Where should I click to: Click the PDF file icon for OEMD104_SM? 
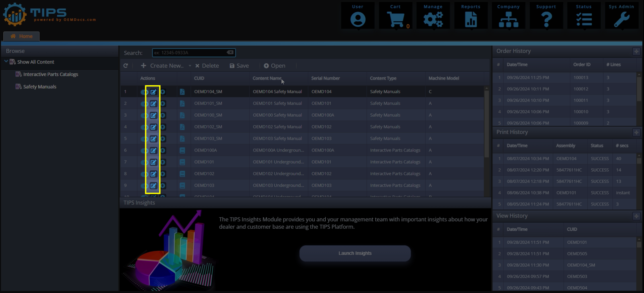[182, 92]
